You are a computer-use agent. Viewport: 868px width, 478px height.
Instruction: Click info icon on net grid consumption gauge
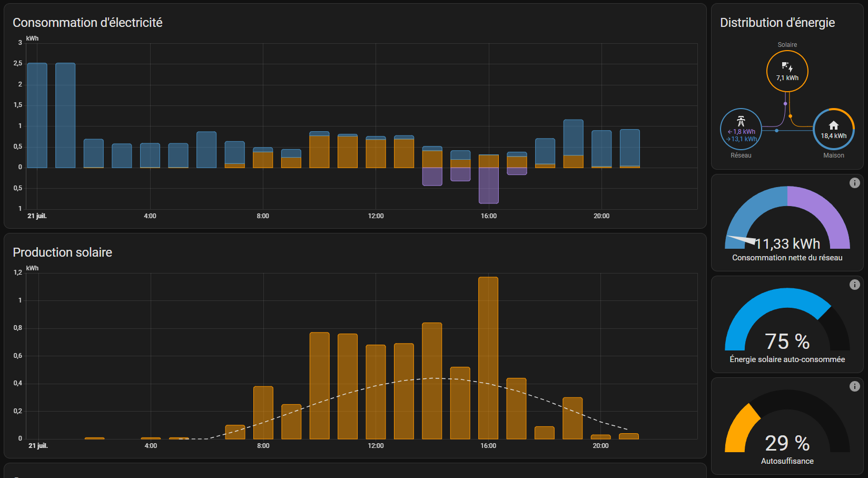pos(854,183)
